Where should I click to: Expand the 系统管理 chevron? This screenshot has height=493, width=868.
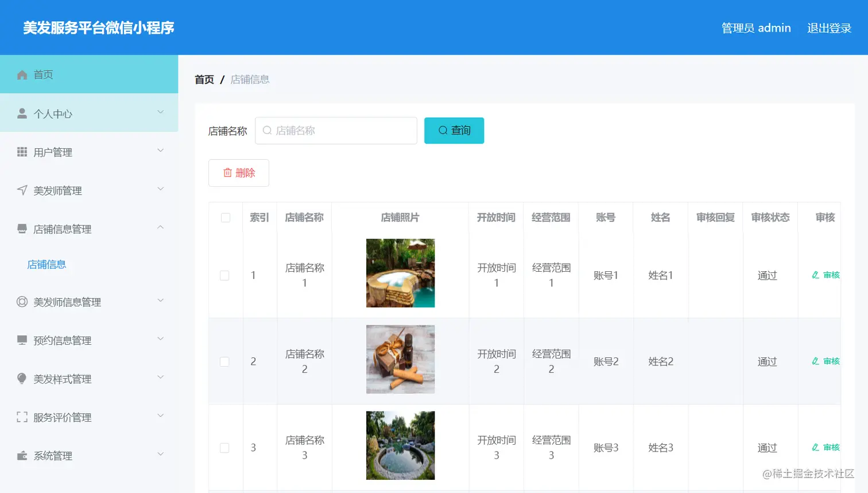click(161, 455)
